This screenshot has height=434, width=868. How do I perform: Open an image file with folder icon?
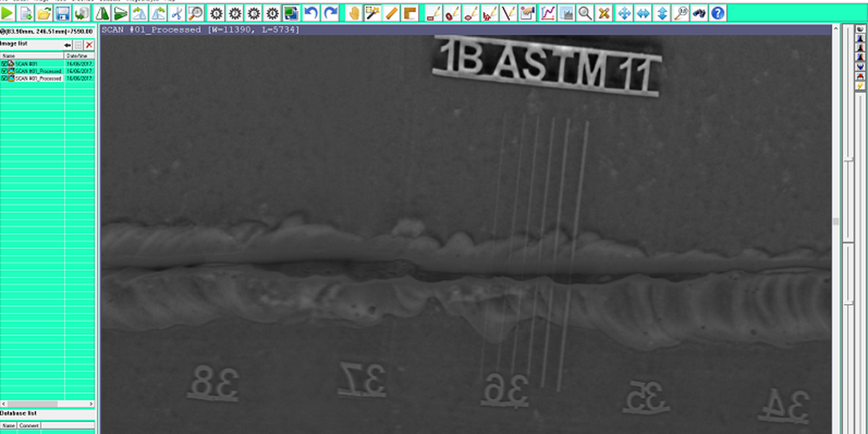tap(44, 12)
